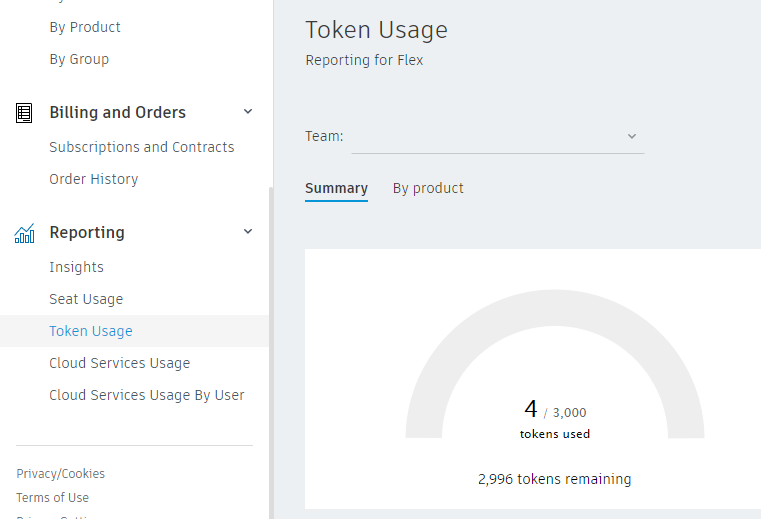Open the Team dropdown

[x=497, y=137]
